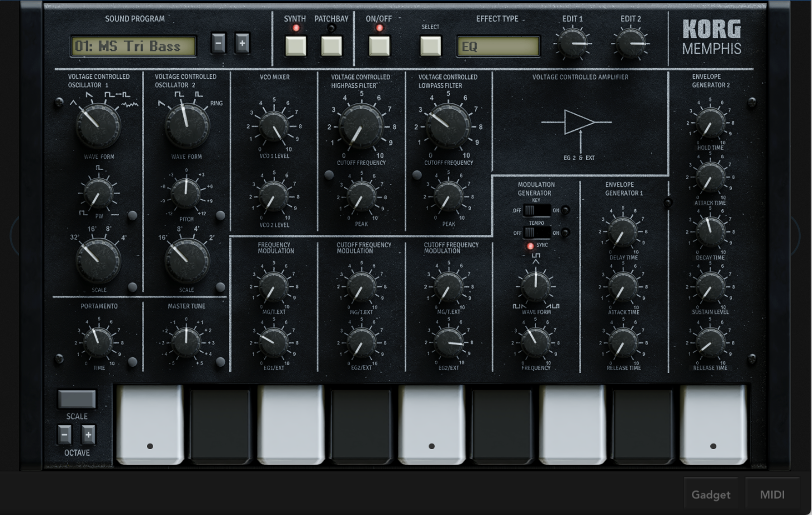Viewport: 812px width, 515px height.
Task: Click the effect type SELECT button
Action: coord(430,46)
